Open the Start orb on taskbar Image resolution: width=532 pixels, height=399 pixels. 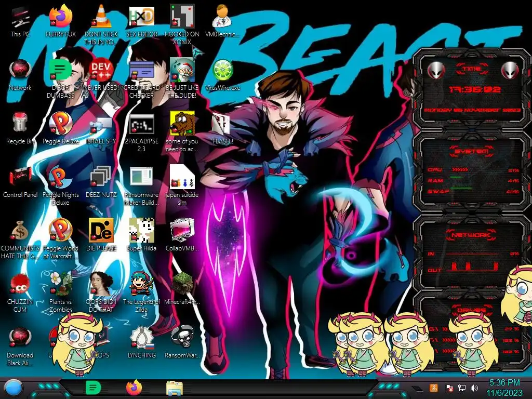coord(13,388)
